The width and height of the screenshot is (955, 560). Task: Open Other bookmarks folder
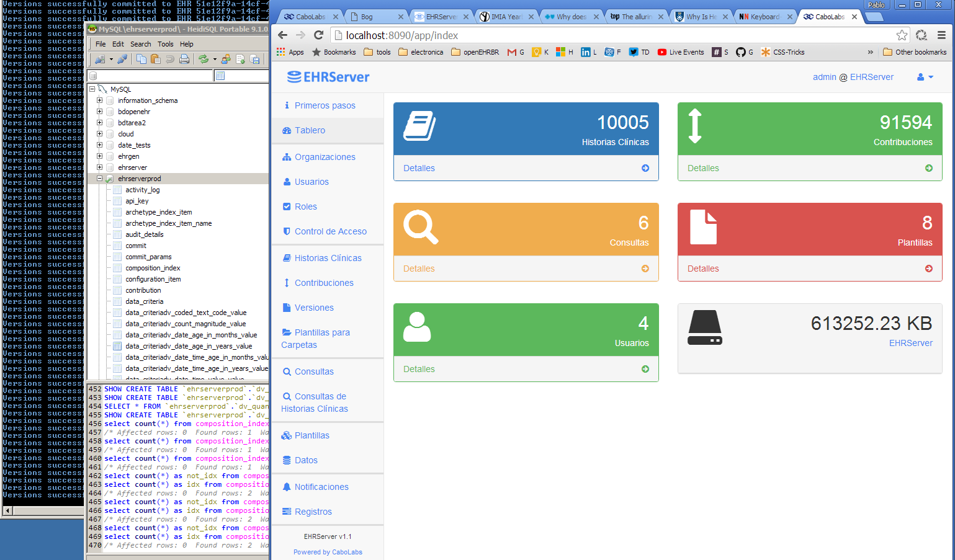tap(915, 52)
